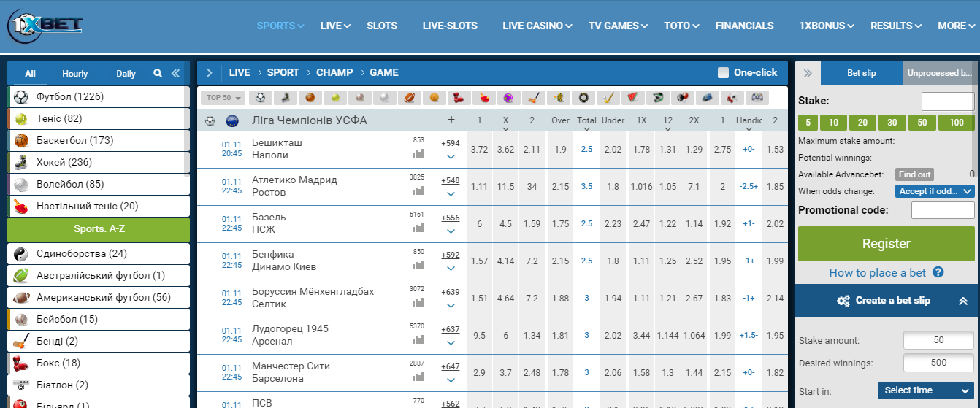Select draw odds 3.7 for Манчестер Сити Барселона
This screenshot has width=980, height=408.
[505, 373]
